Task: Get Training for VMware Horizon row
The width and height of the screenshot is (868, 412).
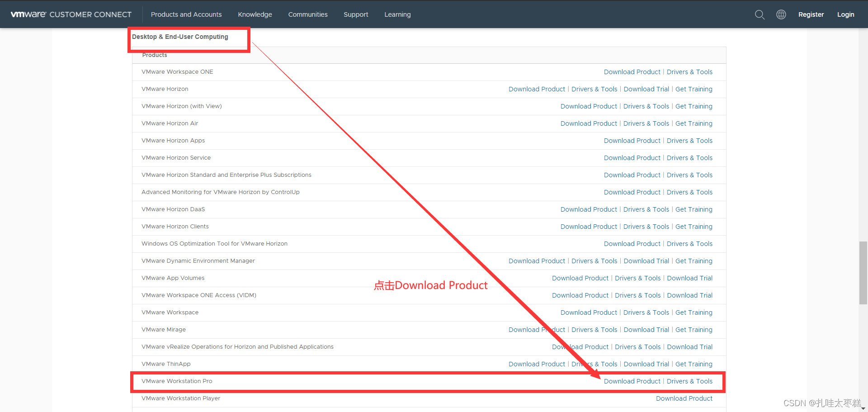Action: coord(694,89)
